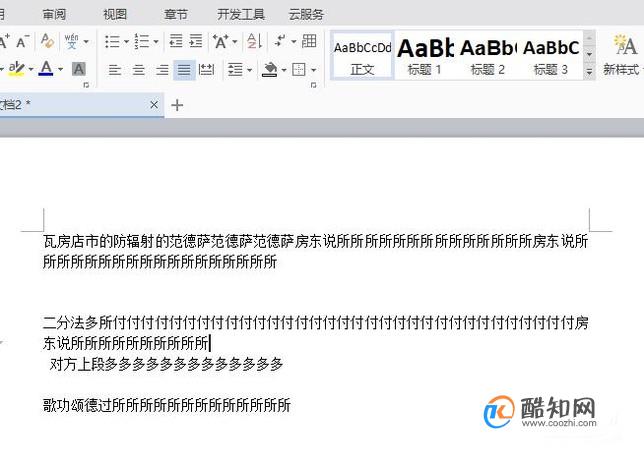Switch to the 视图 tab
Image resolution: width=644 pixels, height=466 pixels.
click(x=115, y=14)
